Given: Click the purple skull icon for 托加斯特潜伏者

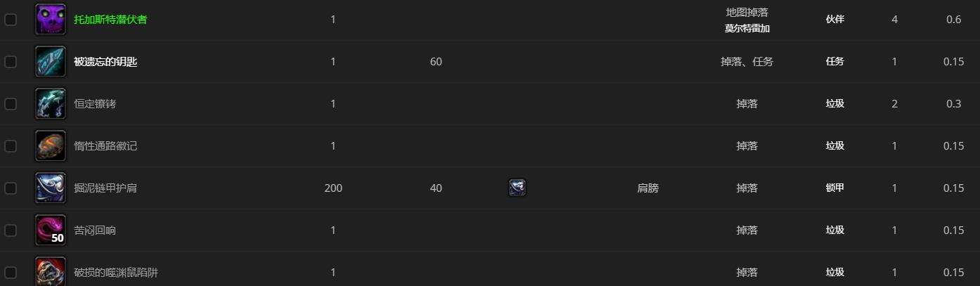Looking at the screenshot, I should [x=51, y=20].
